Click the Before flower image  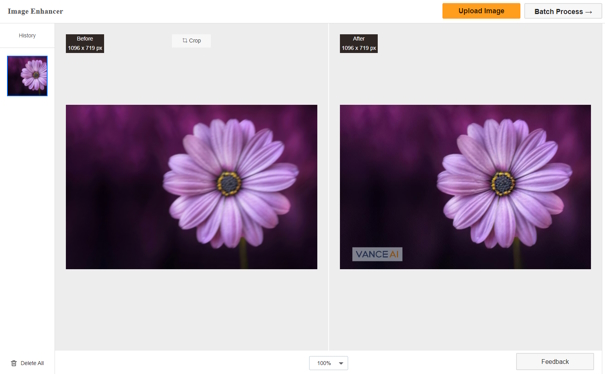point(191,187)
